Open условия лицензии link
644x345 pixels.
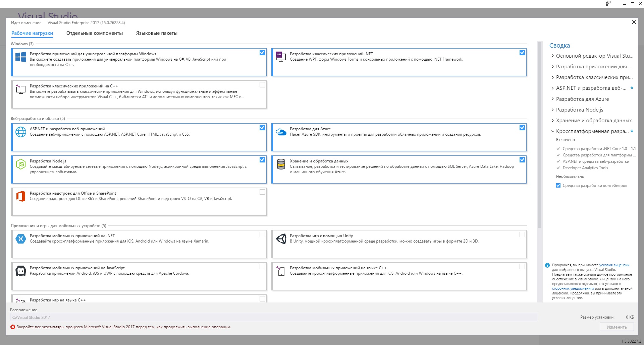(x=614, y=265)
